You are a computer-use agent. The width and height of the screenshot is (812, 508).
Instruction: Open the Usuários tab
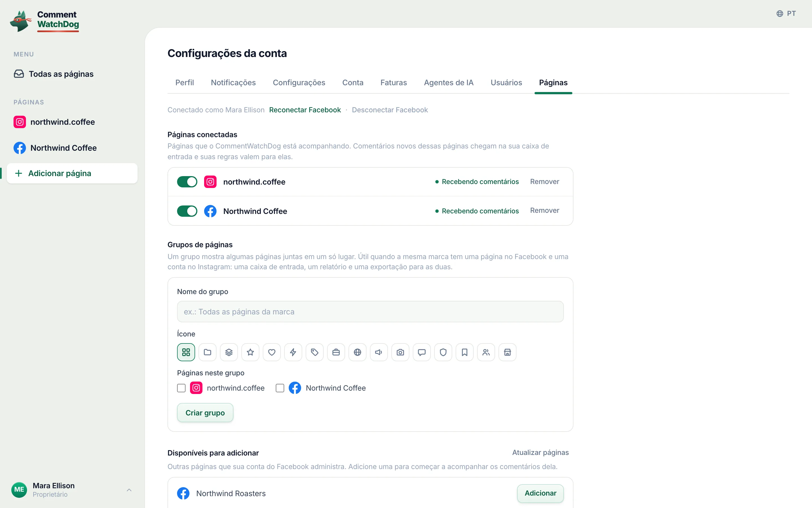pyautogui.click(x=506, y=83)
